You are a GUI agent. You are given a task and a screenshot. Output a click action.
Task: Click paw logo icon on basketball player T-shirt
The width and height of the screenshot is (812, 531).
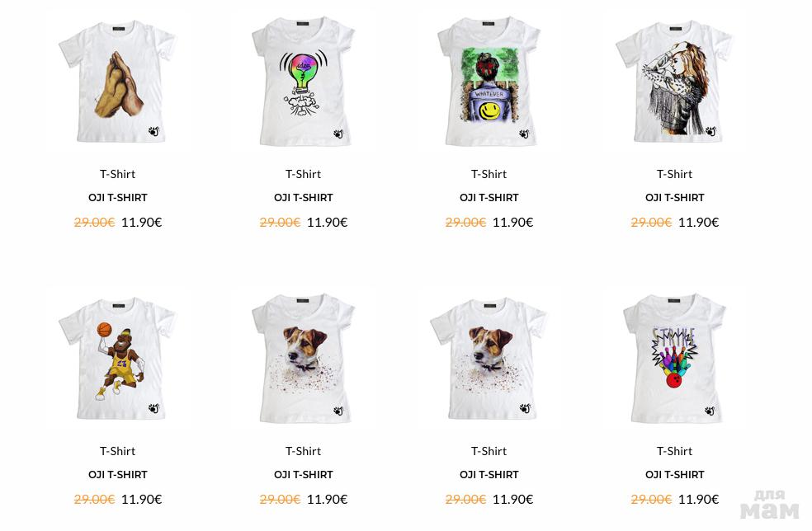tap(153, 408)
